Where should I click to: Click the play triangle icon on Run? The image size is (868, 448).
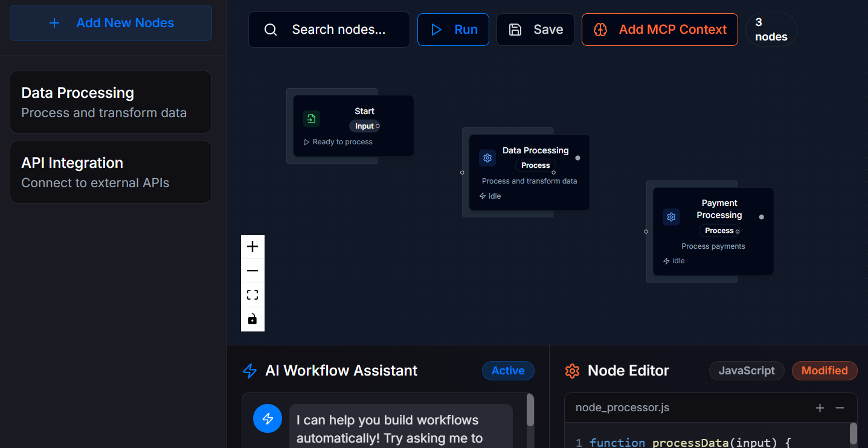click(x=436, y=30)
